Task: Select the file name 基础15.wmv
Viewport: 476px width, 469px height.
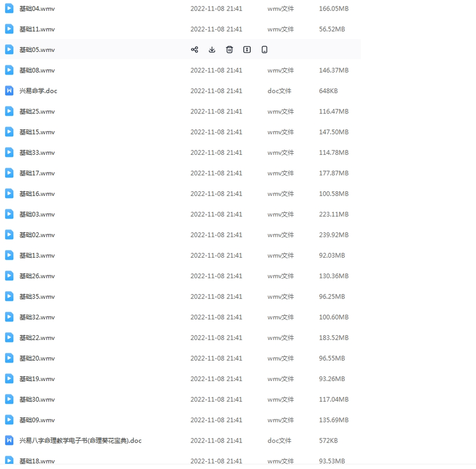Action: pyautogui.click(x=37, y=132)
